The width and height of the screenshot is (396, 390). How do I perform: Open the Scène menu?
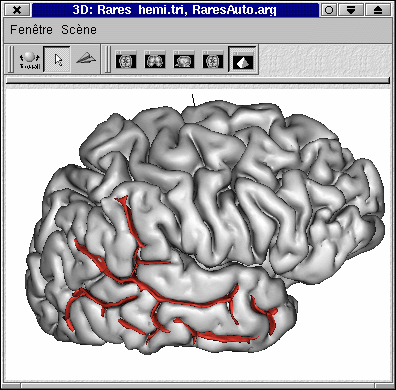(x=79, y=30)
